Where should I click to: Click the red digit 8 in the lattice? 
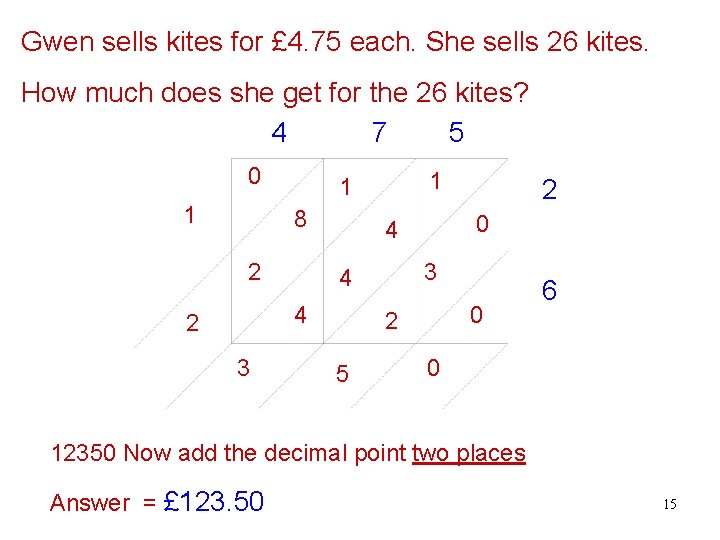point(299,218)
